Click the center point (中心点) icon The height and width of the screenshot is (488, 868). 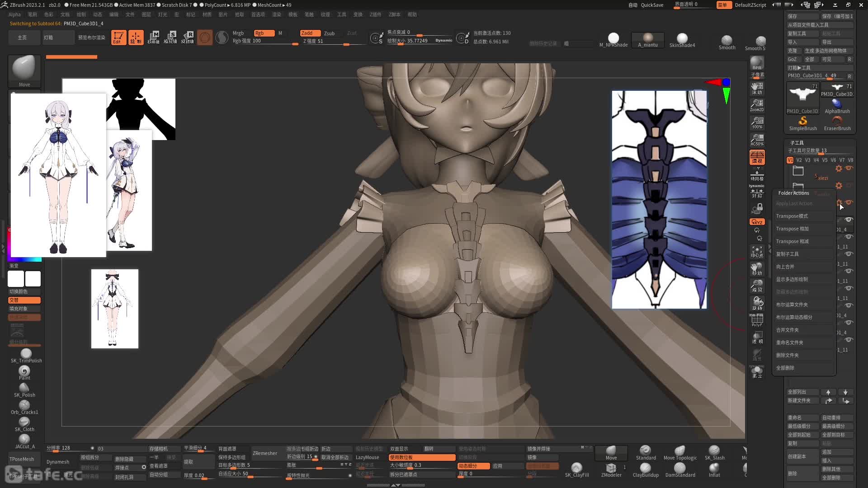(757, 252)
